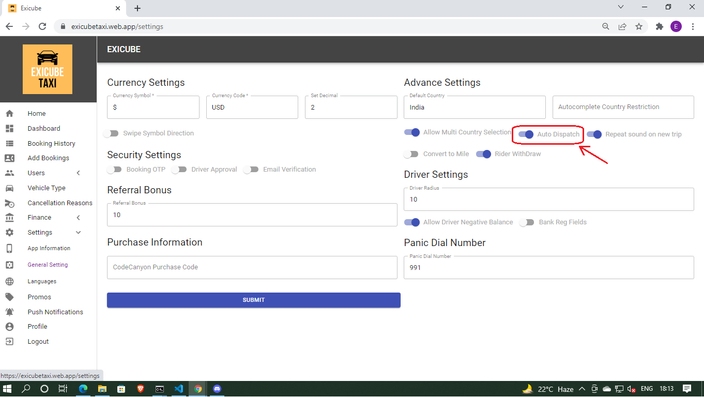Open Windows Start menu
This screenshot has width=704, height=397.
click(x=7, y=389)
